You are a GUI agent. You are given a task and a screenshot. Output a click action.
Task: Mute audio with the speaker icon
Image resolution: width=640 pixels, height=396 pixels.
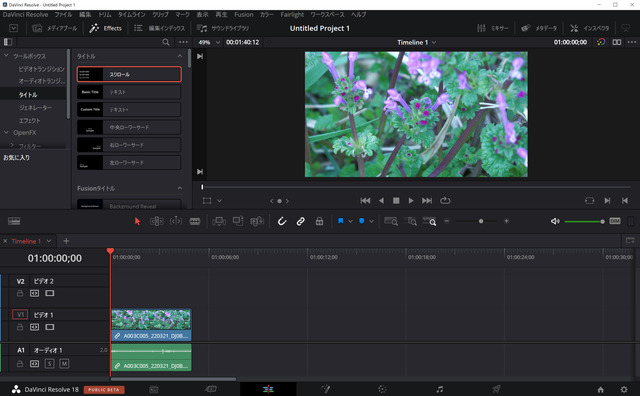555,221
